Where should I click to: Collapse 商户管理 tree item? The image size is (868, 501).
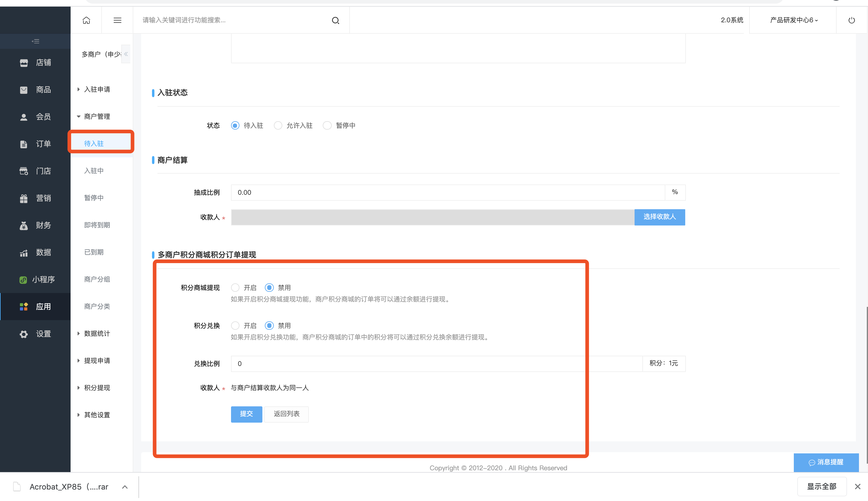tap(78, 117)
